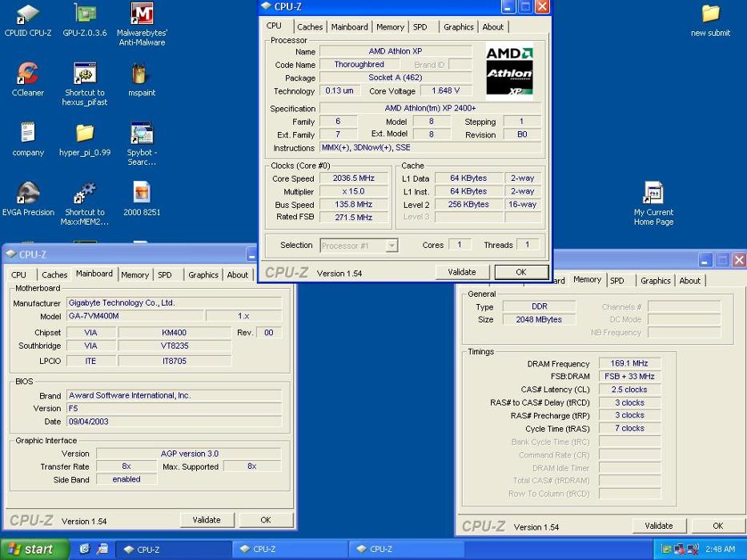747x560 pixels.
Task: Click Validate in front CPU-Z window
Action: click(x=462, y=272)
